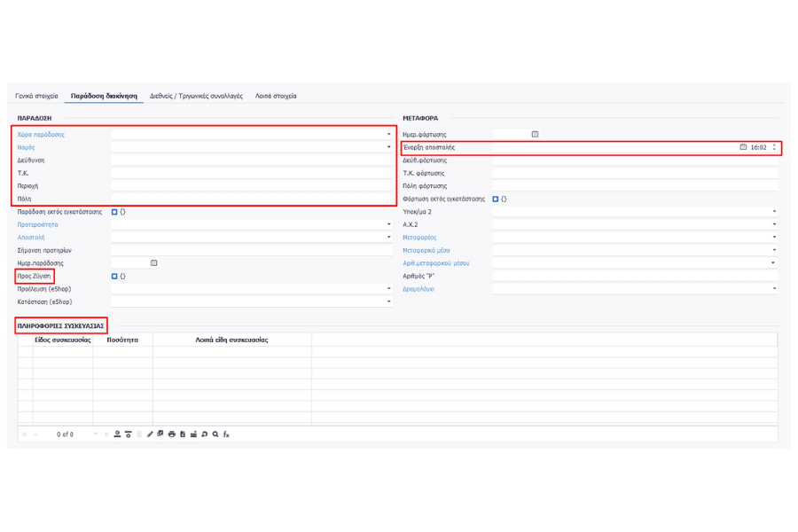Open calendar for Ημερ.παράδοσης
Screen dimensions: 798x532
point(153,263)
